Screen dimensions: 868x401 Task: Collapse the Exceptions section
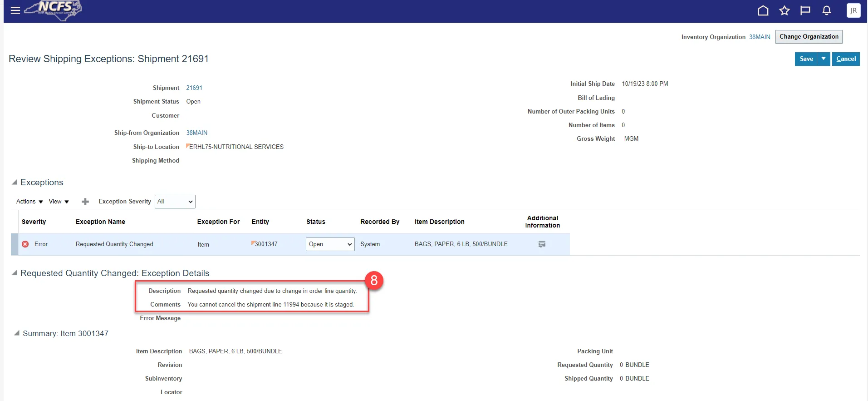pyautogui.click(x=15, y=182)
